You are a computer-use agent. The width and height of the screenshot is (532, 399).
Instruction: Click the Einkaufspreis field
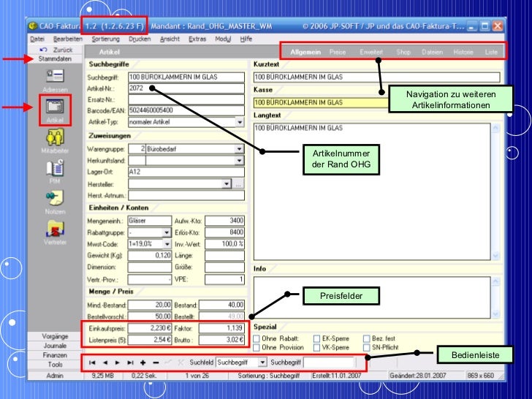click(150, 328)
